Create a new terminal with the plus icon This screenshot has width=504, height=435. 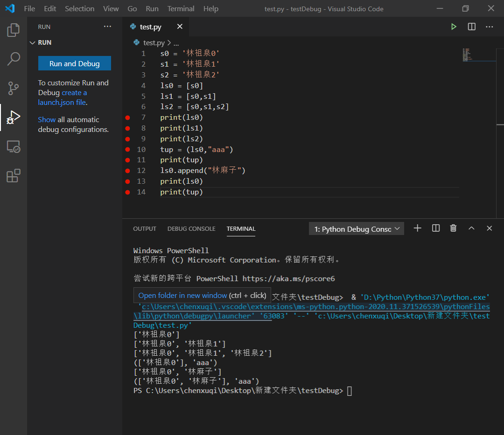coord(417,228)
